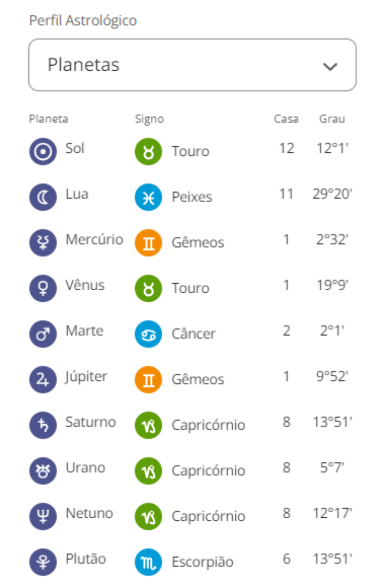
Task: Click the Câncer sign icon
Action: point(148,334)
